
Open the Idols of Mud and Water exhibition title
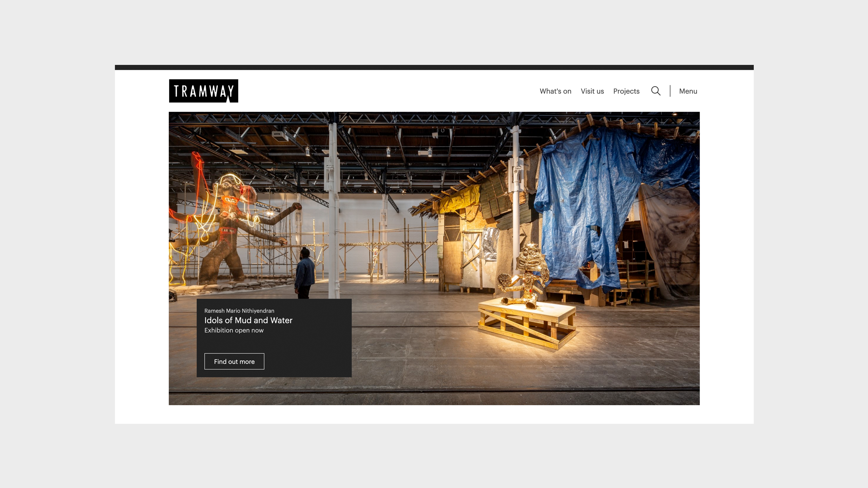248,320
